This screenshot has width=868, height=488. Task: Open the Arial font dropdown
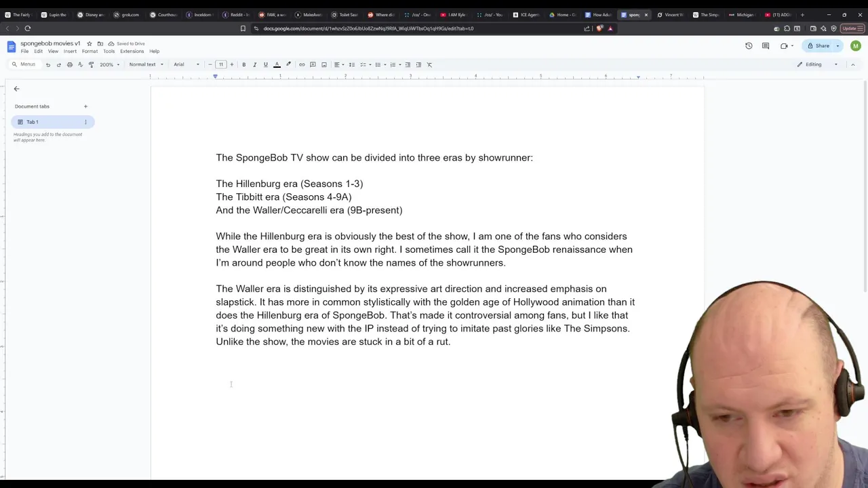(x=186, y=64)
